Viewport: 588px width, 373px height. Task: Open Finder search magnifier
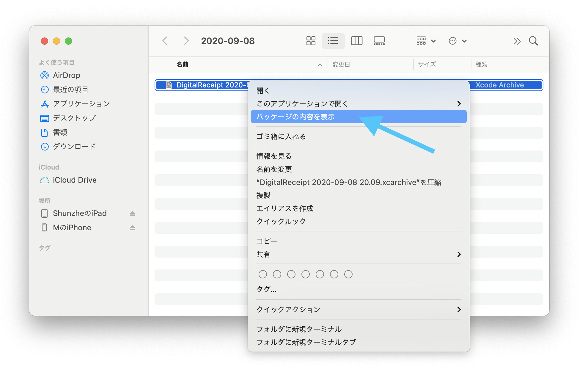(x=533, y=41)
